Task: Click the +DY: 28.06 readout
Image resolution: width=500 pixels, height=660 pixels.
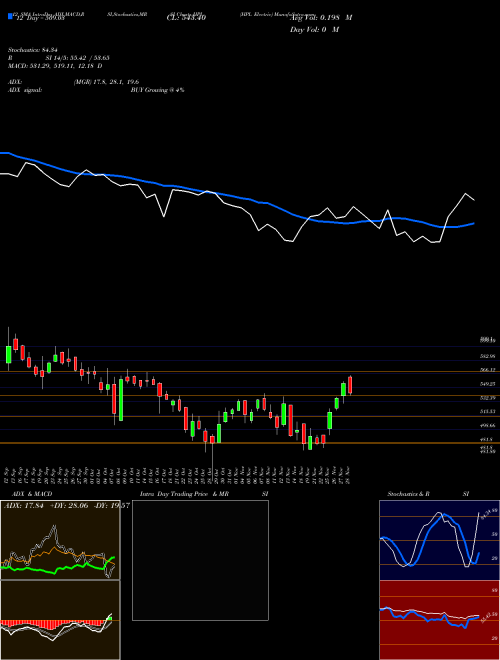Action: (x=68, y=506)
